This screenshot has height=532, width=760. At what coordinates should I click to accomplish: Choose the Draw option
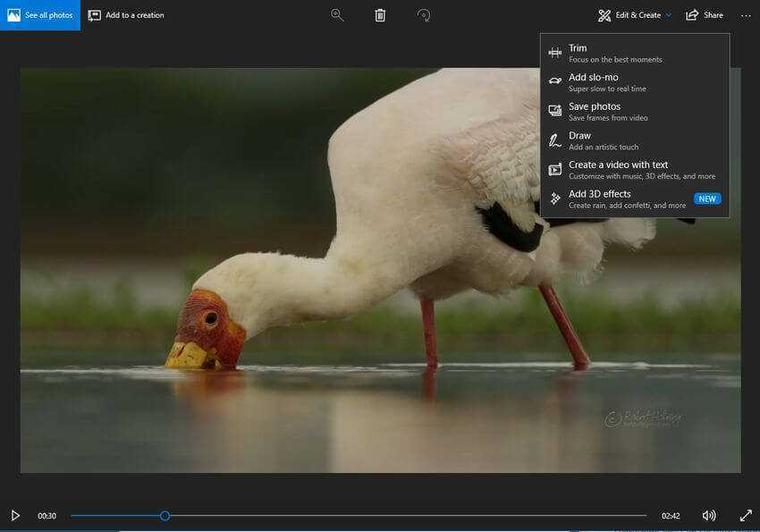(635, 140)
